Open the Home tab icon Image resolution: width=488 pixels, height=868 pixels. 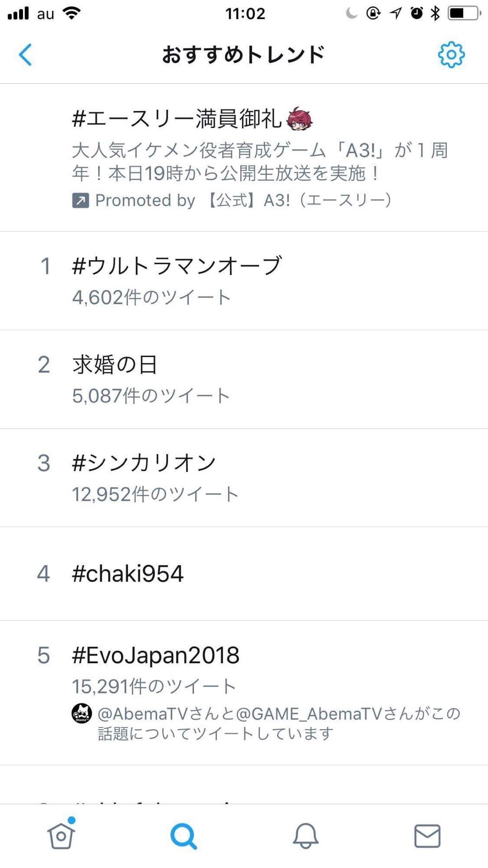point(61,835)
